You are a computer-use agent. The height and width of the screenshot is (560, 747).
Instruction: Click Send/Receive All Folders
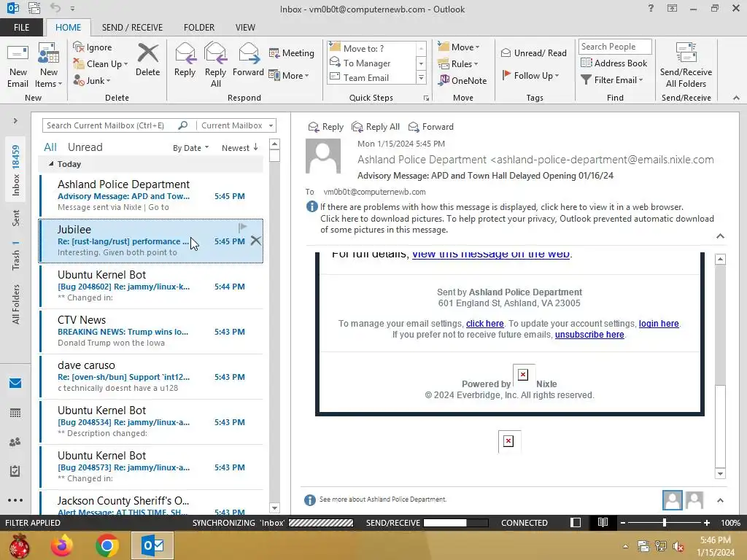686,66
